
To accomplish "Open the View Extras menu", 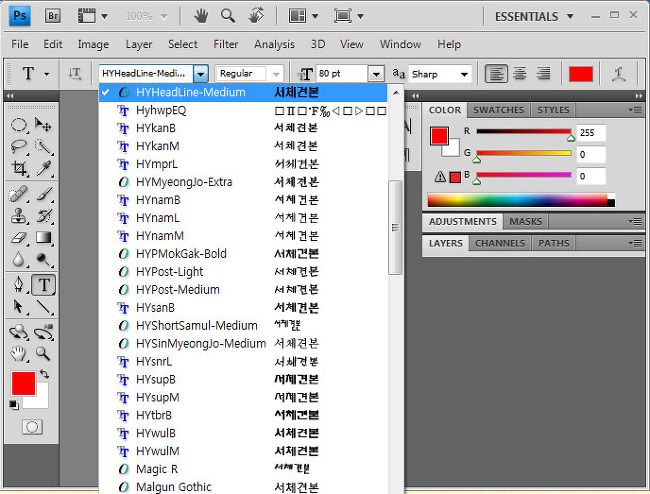I will (x=93, y=16).
